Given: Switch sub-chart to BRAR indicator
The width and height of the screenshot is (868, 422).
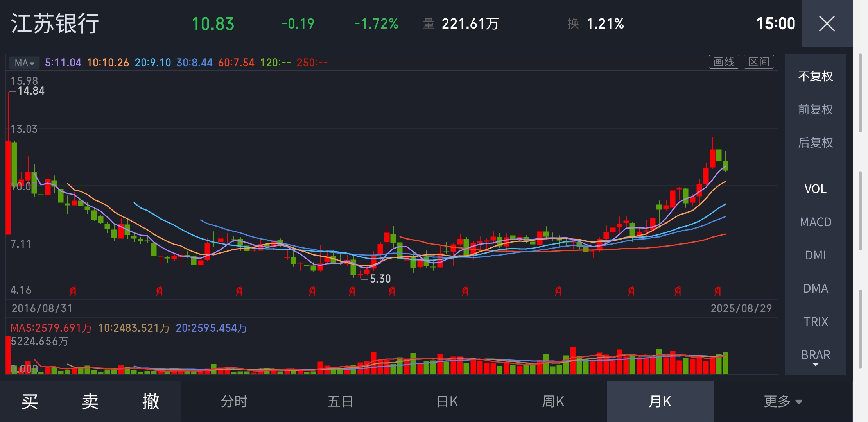Looking at the screenshot, I should [815, 355].
